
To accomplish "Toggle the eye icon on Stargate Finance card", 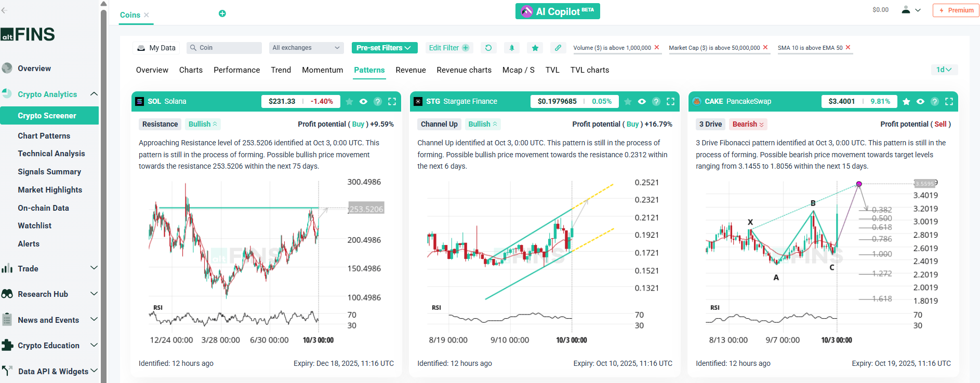I will coord(642,102).
